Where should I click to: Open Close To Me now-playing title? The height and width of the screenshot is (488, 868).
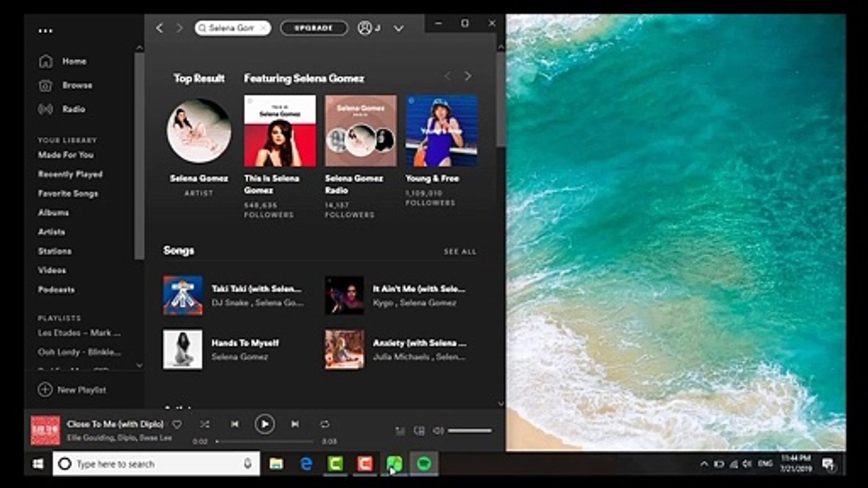tap(115, 424)
